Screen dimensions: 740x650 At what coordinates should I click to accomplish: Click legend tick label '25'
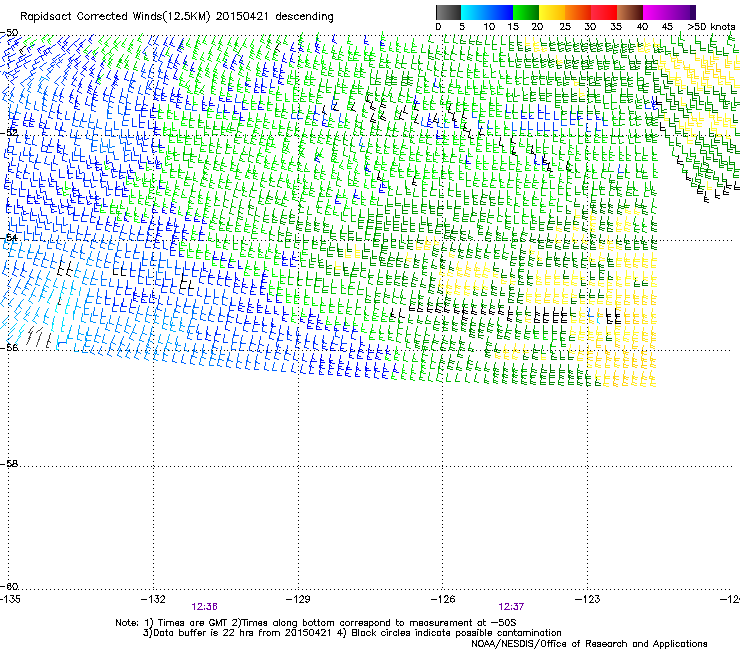tap(565, 27)
